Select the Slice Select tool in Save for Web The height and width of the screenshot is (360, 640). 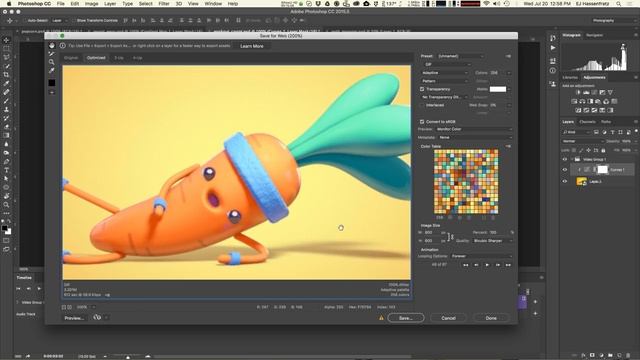[52, 54]
